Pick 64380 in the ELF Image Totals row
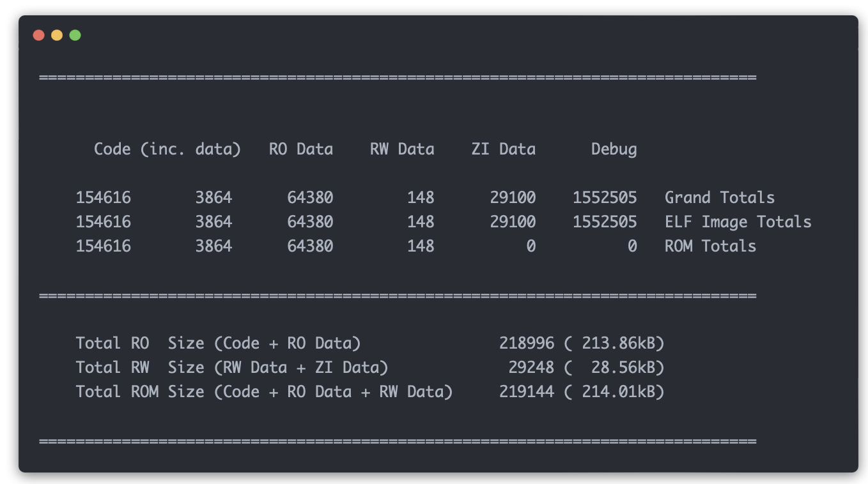Viewport: 868px width, 484px height. click(310, 222)
